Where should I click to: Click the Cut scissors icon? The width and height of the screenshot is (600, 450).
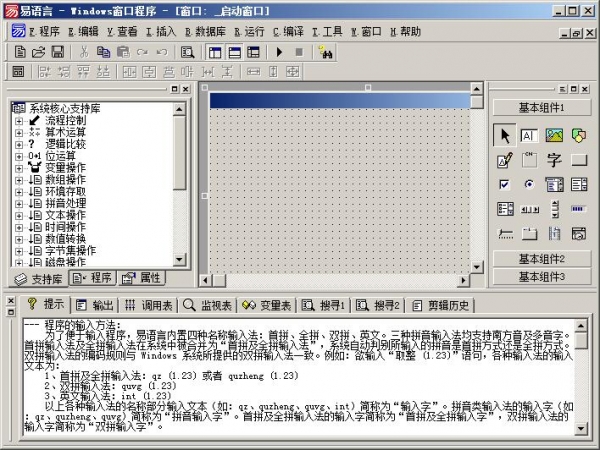(84, 52)
